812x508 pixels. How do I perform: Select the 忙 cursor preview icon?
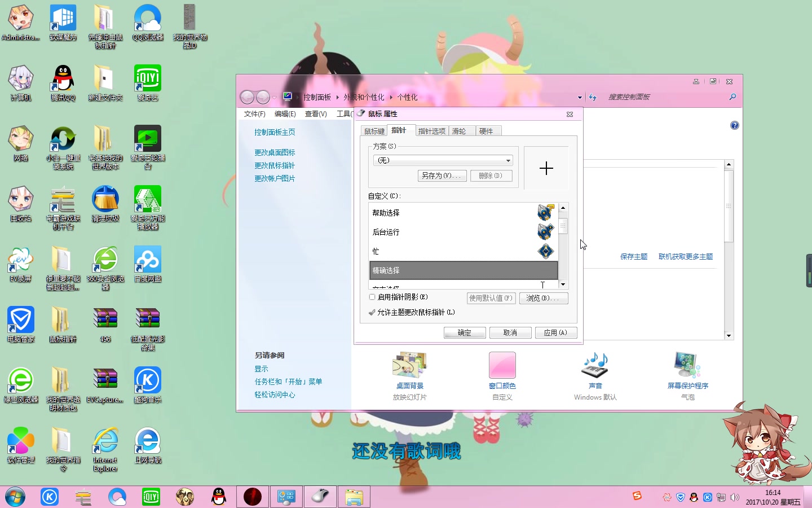tap(545, 251)
